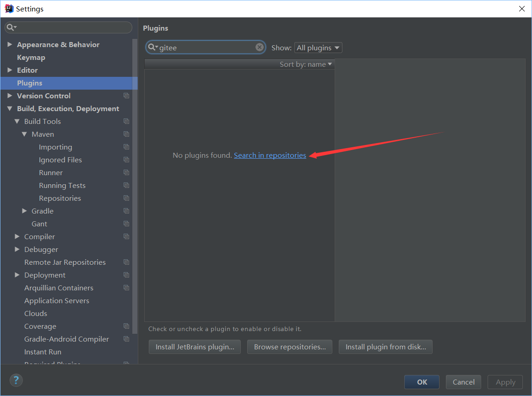Open help via the question mark icon

click(x=16, y=380)
